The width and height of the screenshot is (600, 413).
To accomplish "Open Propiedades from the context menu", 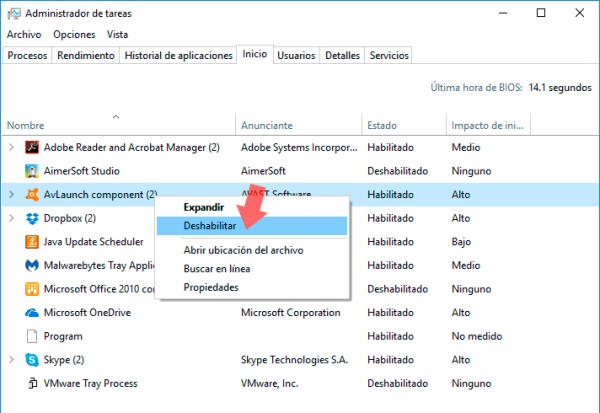I will [252, 287].
